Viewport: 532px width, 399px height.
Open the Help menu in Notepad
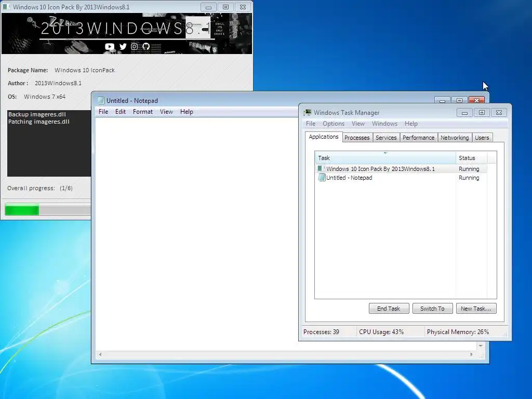pyautogui.click(x=187, y=112)
